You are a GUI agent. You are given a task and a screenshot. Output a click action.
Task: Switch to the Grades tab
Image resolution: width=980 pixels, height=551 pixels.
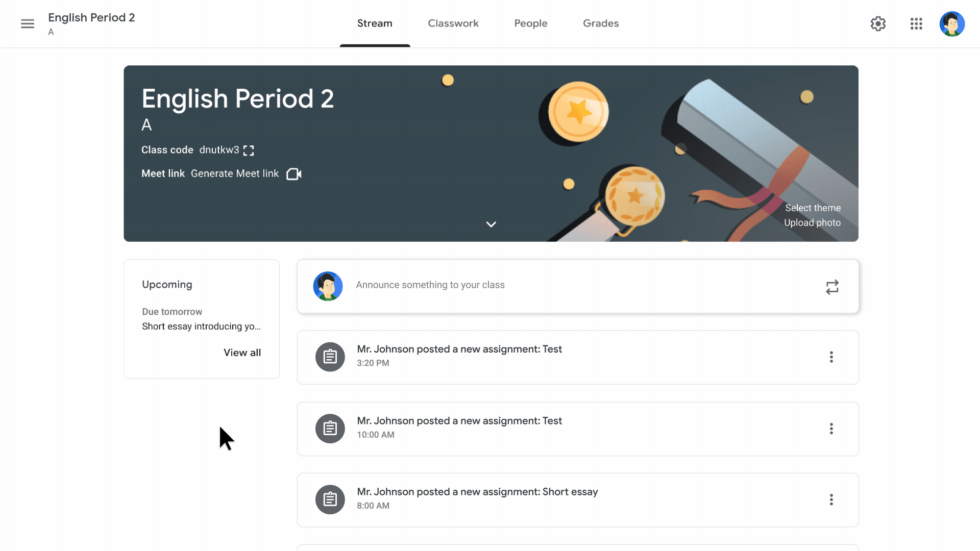(x=601, y=23)
